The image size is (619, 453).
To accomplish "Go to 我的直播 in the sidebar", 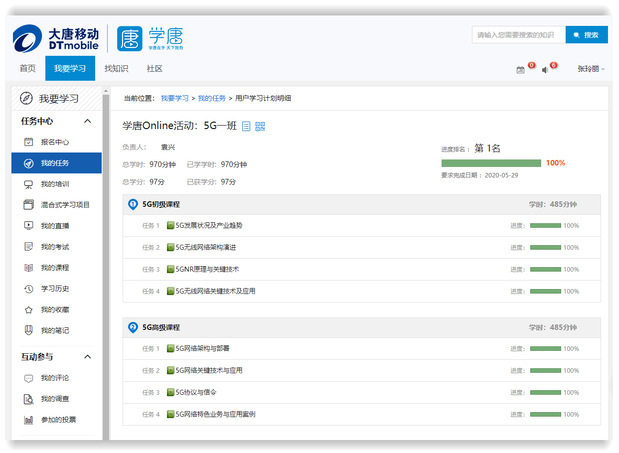I will click(x=54, y=226).
